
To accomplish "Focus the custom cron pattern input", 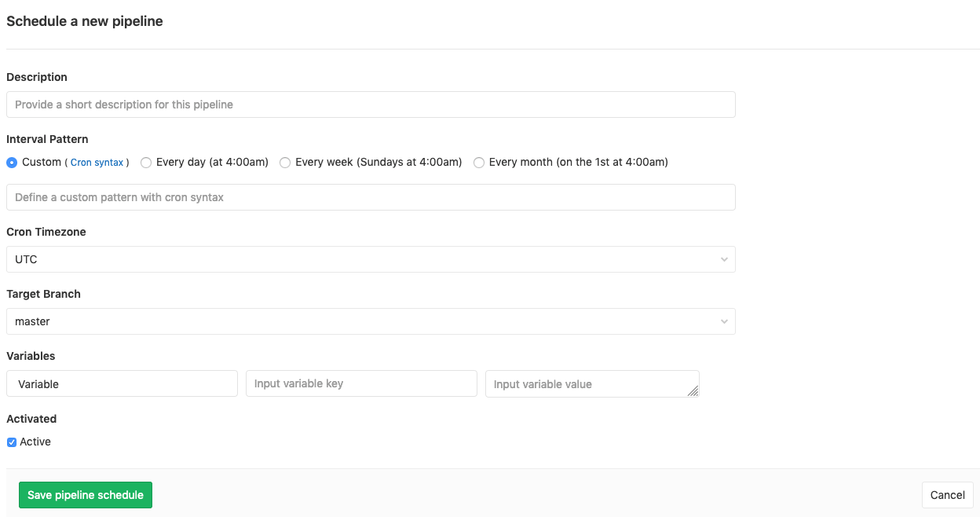I will [x=369, y=196].
